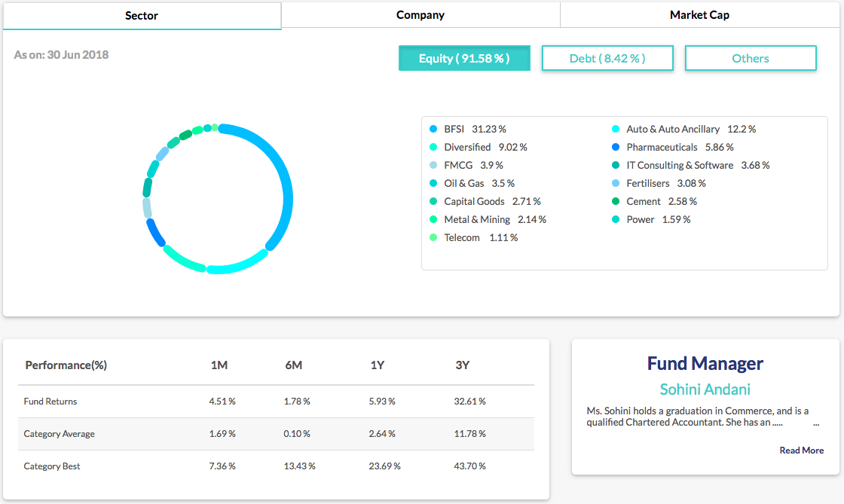This screenshot has width=844, height=504.
Task: Click the Pharmaceuticals legend dot
Action: click(x=614, y=147)
